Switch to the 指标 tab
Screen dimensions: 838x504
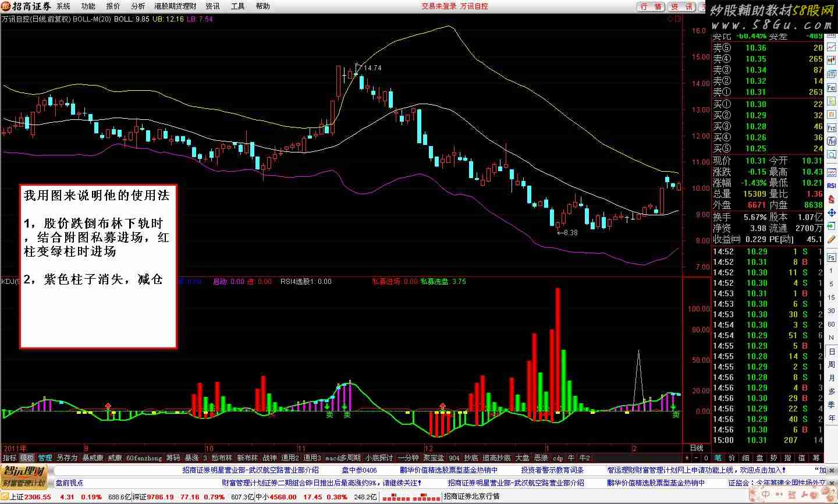(9, 458)
